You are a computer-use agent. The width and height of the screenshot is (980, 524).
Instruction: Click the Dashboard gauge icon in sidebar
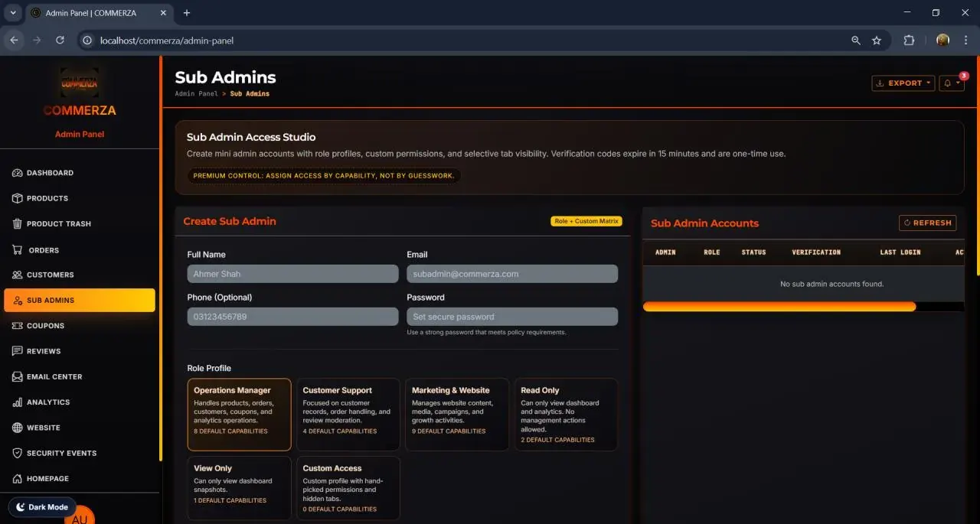(x=18, y=173)
